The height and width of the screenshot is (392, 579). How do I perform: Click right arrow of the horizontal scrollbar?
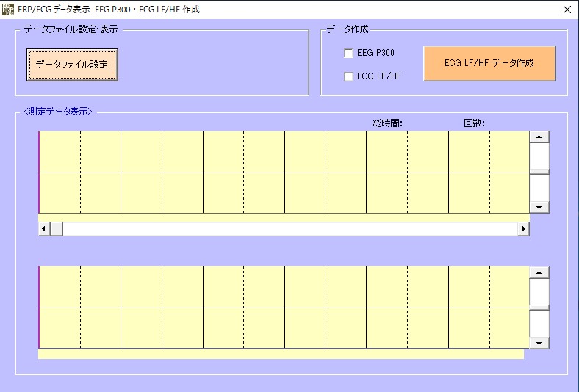coord(523,229)
